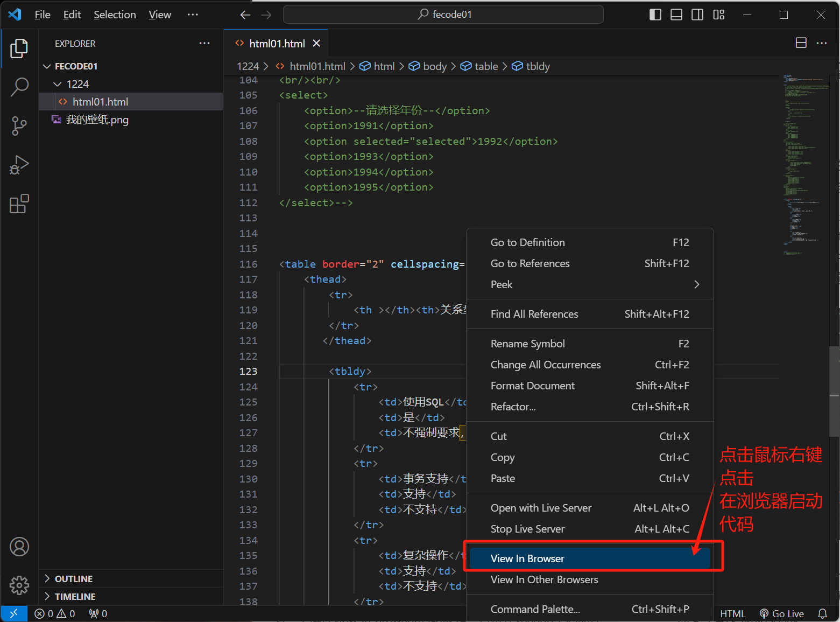Go back with the left arrow
The height and width of the screenshot is (622, 840).
tap(245, 15)
